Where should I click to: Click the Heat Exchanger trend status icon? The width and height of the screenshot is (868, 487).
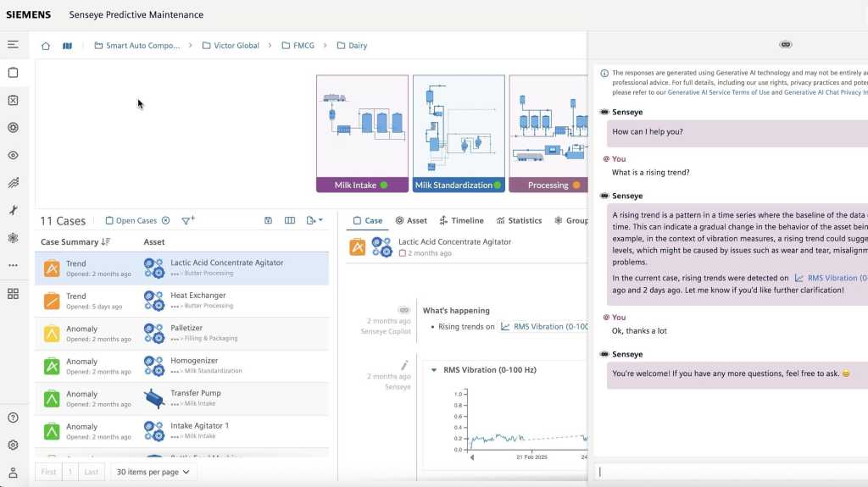point(52,301)
